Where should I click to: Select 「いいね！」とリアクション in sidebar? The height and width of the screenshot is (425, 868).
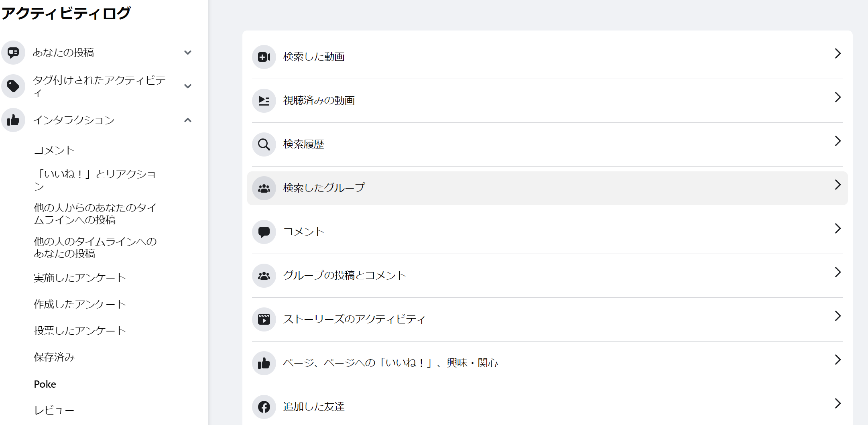click(x=95, y=180)
